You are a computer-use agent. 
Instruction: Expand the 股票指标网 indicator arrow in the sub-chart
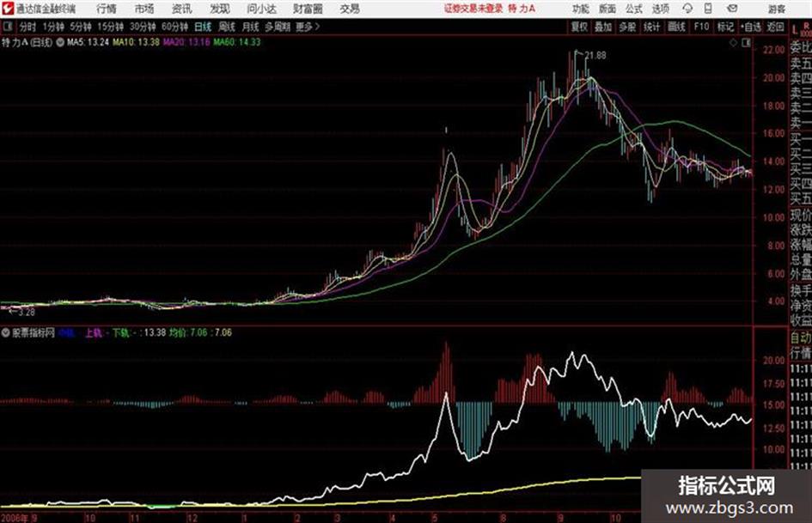point(6,332)
